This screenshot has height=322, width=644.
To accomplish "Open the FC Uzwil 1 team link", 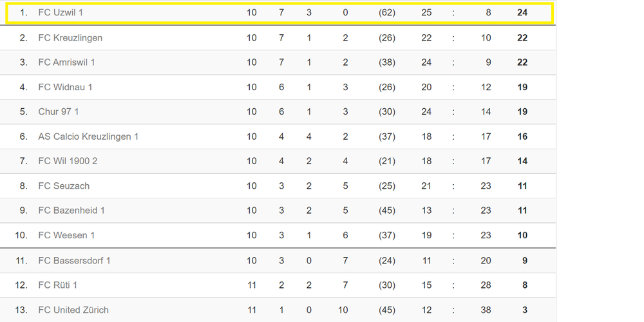I will (61, 13).
